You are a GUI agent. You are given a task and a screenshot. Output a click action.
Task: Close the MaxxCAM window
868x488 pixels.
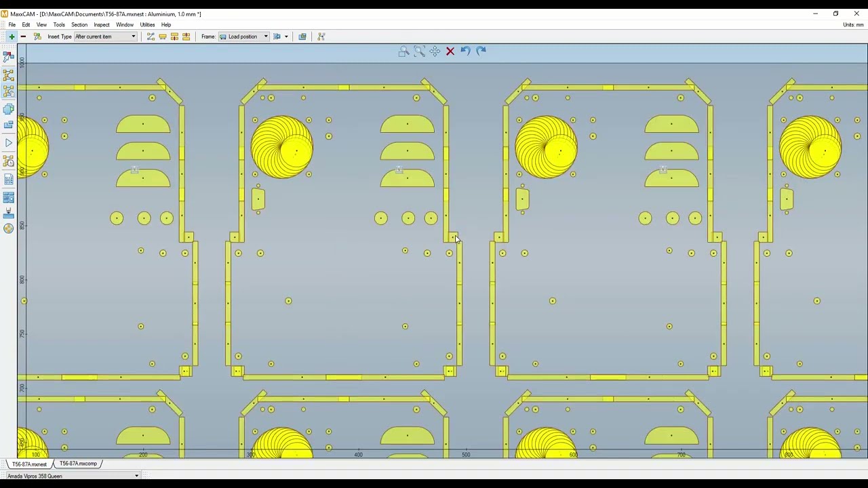[856, 14]
